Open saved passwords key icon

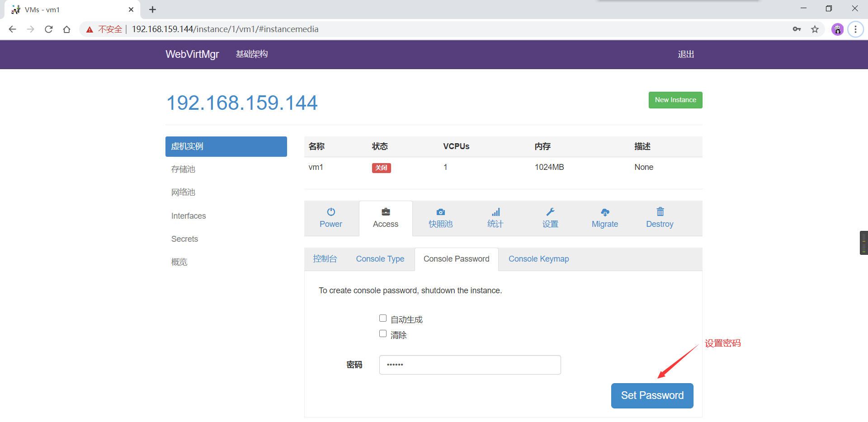[x=797, y=29]
